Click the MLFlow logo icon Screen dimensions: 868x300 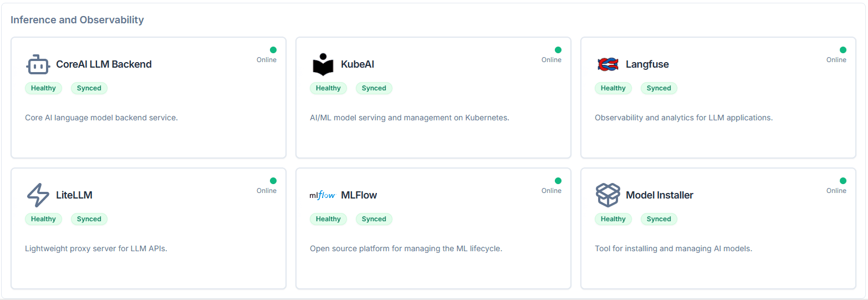(x=323, y=195)
